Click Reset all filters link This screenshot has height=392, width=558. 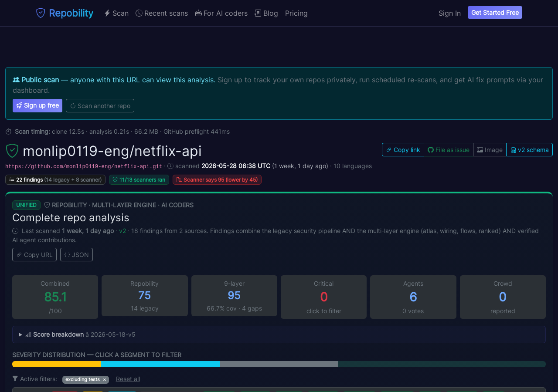point(128,379)
